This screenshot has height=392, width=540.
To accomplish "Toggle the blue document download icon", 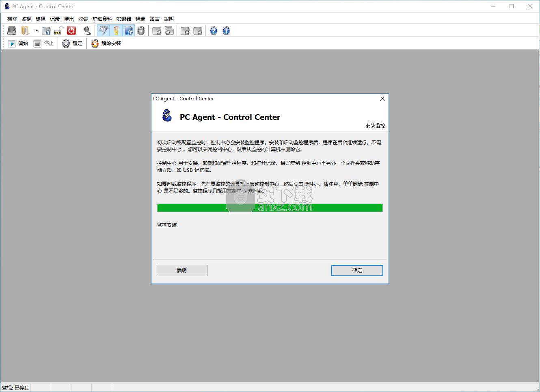I will click(x=129, y=30).
